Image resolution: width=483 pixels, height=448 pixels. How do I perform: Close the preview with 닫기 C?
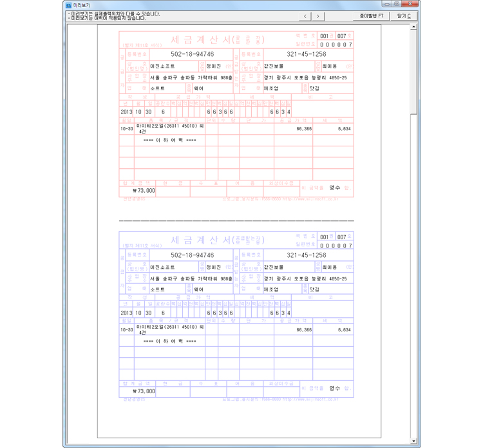click(x=404, y=16)
